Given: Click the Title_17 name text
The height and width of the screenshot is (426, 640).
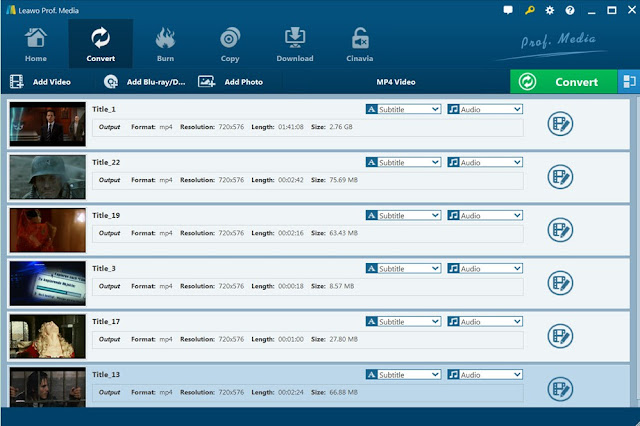Looking at the screenshot, I should coord(106,322).
